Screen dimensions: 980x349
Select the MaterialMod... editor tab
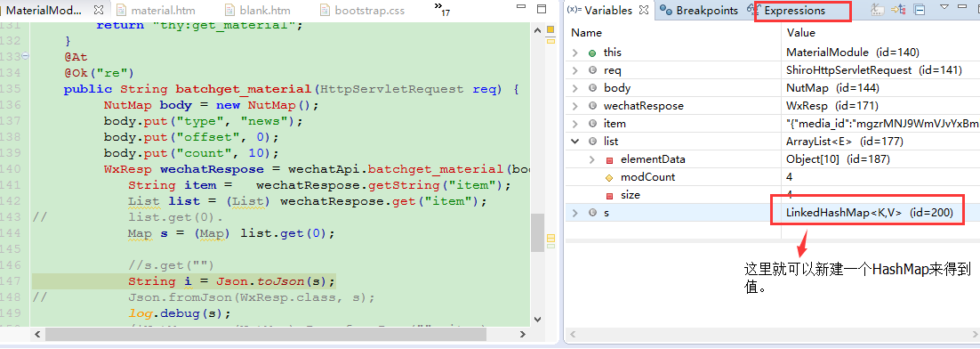pyautogui.click(x=44, y=11)
